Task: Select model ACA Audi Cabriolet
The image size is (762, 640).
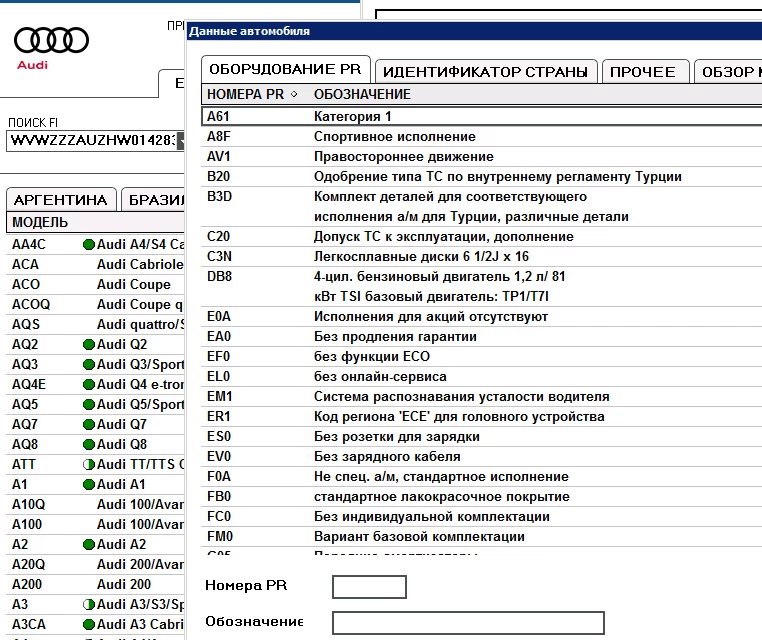Action: tap(95, 264)
